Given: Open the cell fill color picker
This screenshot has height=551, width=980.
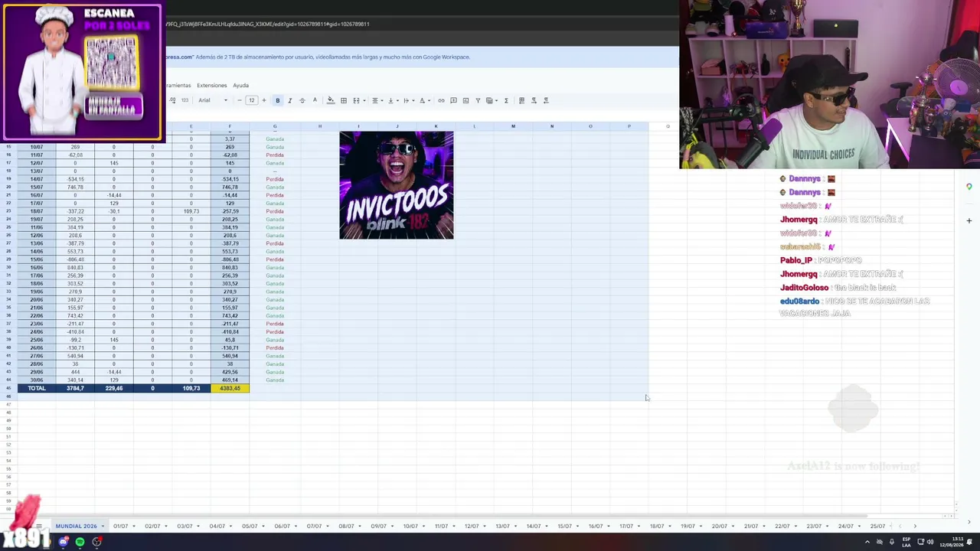Looking at the screenshot, I should tap(331, 100).
